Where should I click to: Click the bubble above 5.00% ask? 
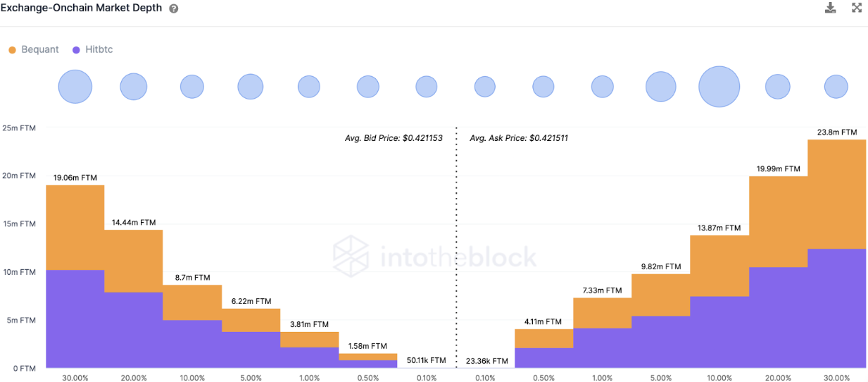pos(660,87)
